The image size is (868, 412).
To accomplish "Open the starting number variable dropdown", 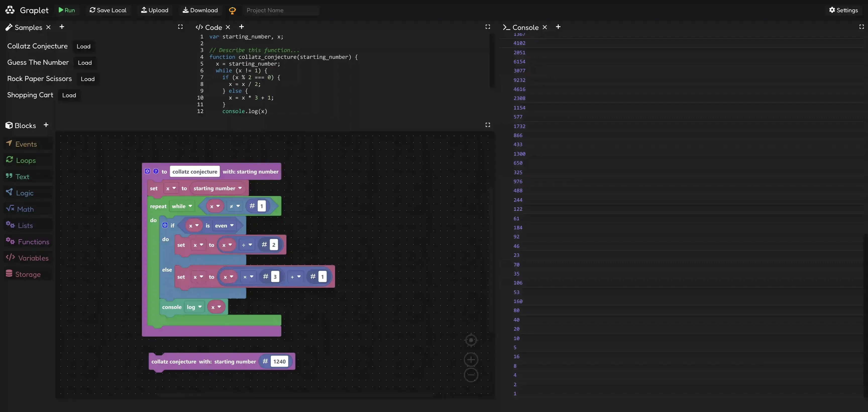I will (217, 188).
